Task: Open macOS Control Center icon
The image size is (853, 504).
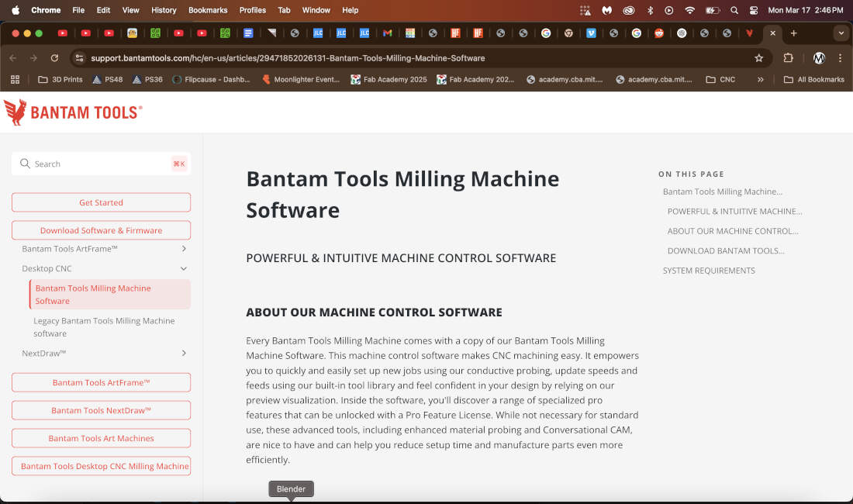Action: coord(754,10)
